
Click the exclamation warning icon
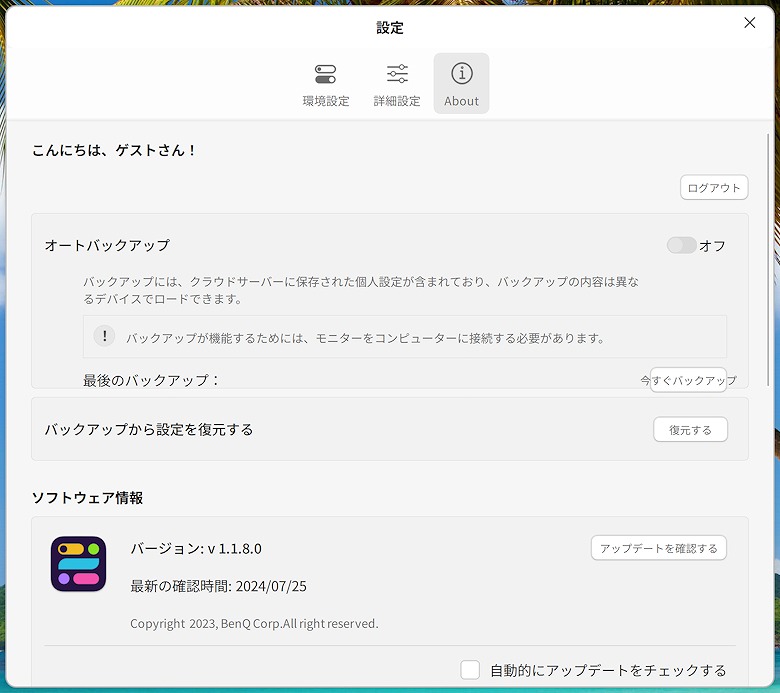[x=104, y=337]
